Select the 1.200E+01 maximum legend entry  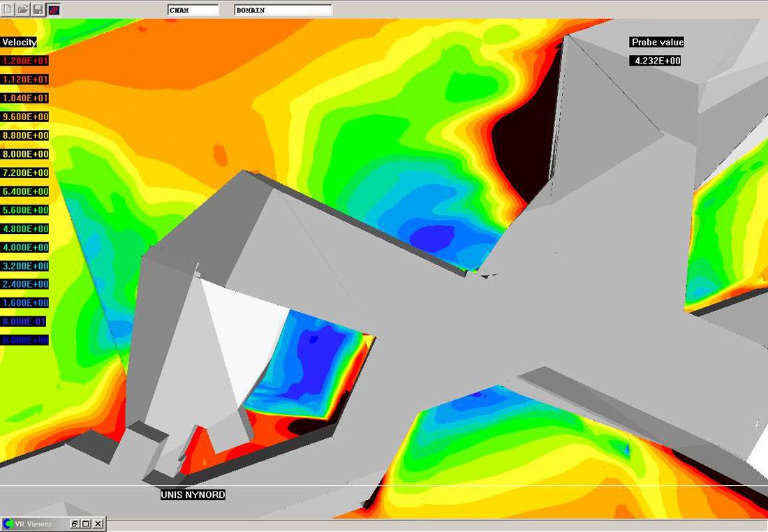[25, 61]
